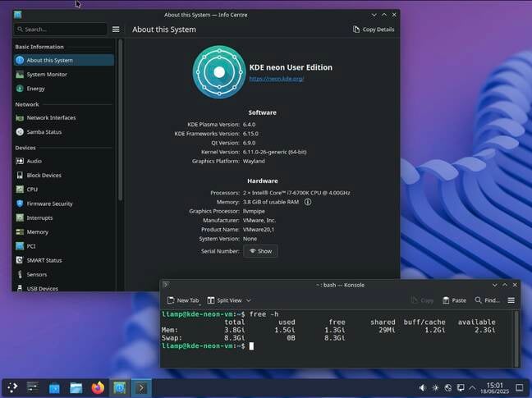Select the Memory sidebar item
Viewport: 532px width, 398px height.
pos(64,232)
